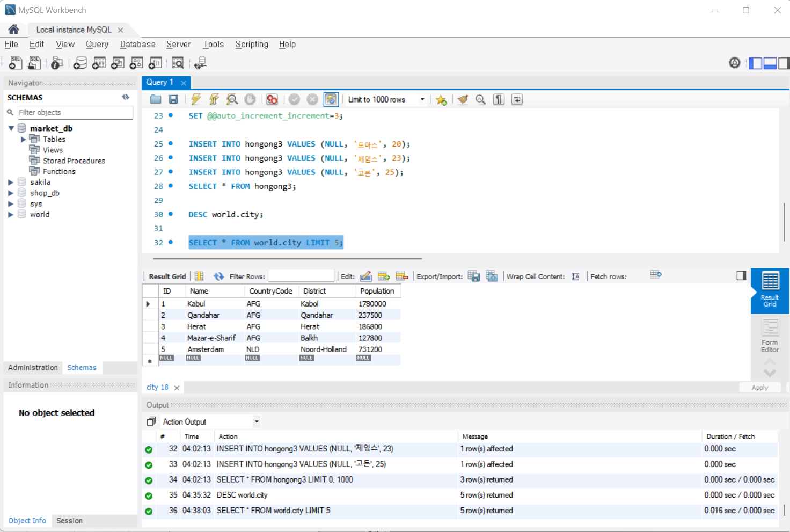The height and width of the screenshot is (532, 790).
Task: Click the Filter Rows input field
Action: (301, 276)
